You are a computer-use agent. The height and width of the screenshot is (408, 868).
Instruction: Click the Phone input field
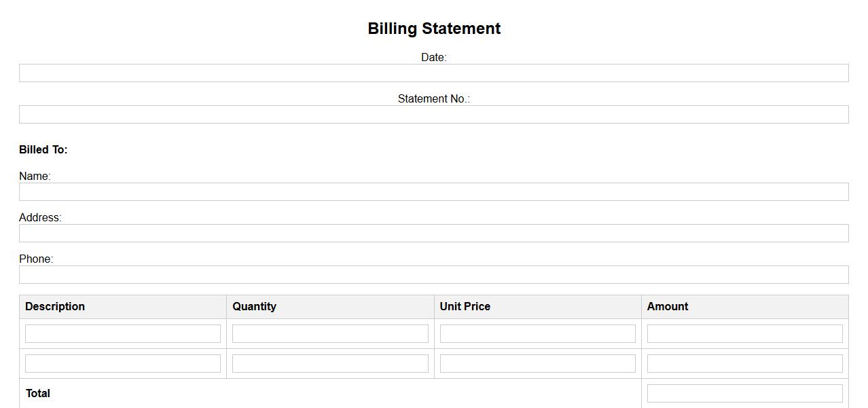tap(433, 275)
